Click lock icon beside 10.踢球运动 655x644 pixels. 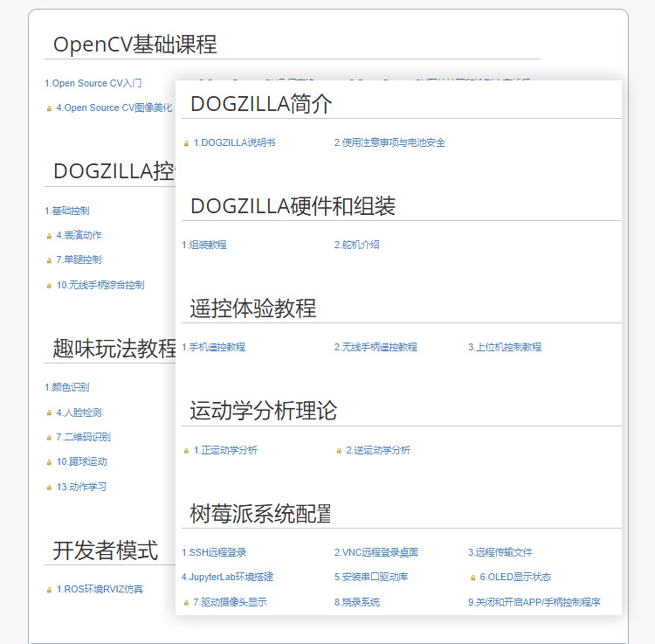pos(49,462)
